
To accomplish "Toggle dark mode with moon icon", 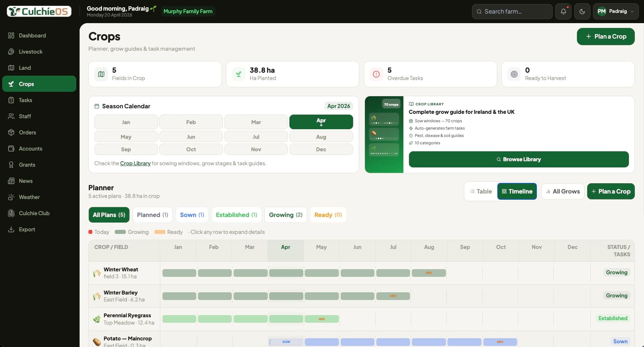I will tap(582, 11).
